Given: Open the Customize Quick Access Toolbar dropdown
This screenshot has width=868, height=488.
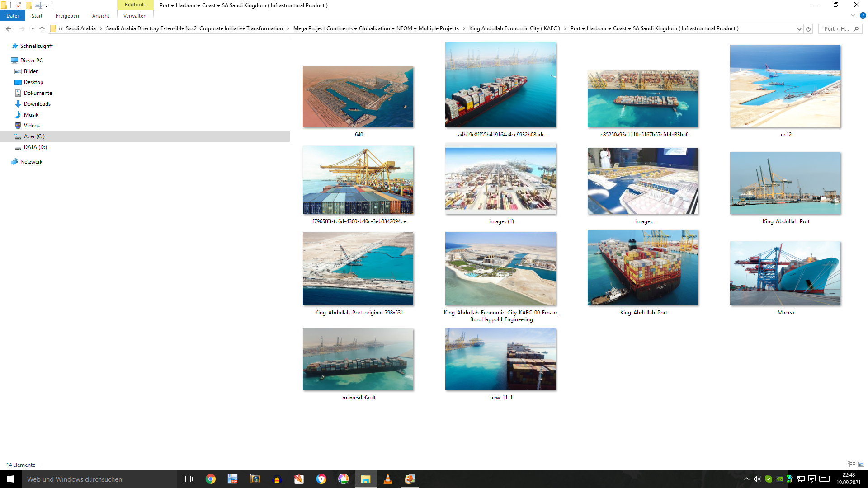Looking at the screenshot, I should (x=47, y=6).
